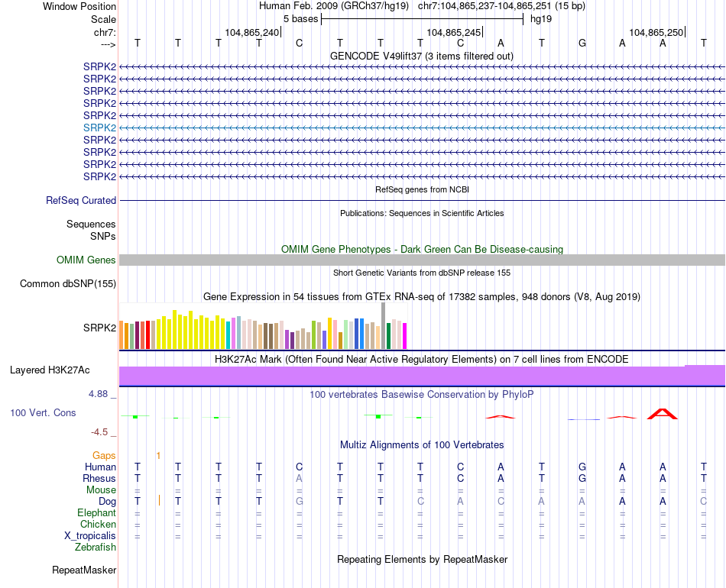Click the gray G in the Dog row
This screenshot has width=726, height=588.
[299, 501]
